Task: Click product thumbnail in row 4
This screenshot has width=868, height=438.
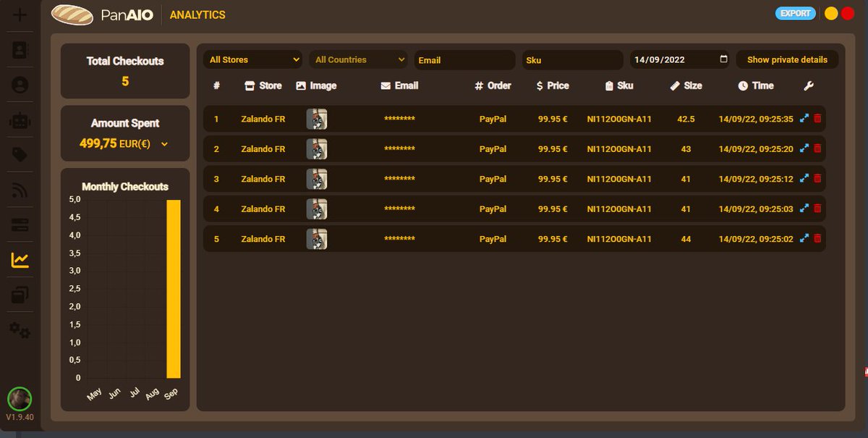Action: (x=317, y=209)
